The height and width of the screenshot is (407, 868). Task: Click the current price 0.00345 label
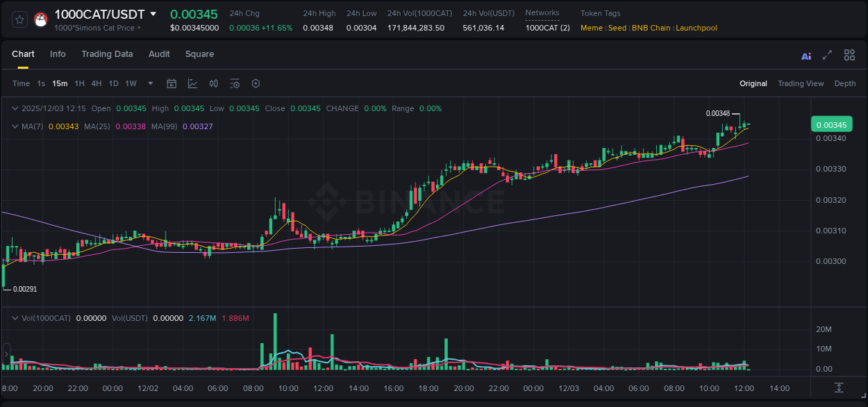click(x=832, y=124)
